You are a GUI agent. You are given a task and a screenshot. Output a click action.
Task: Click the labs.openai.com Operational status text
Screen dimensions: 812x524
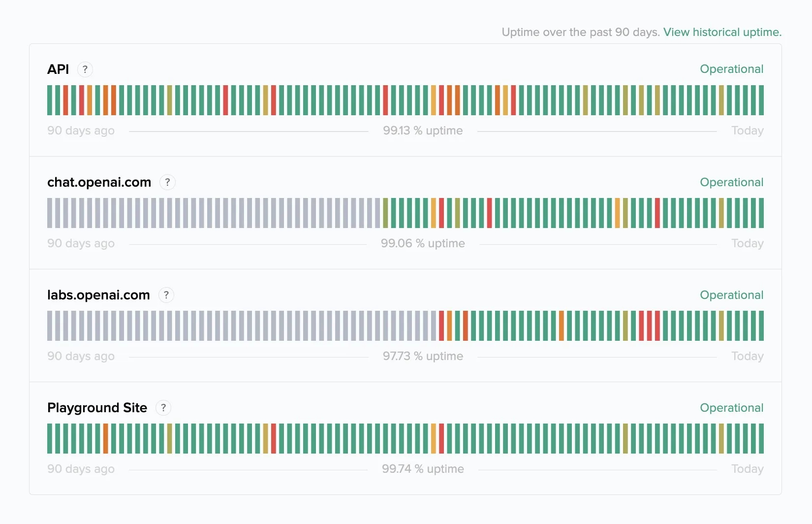(731, 295)
